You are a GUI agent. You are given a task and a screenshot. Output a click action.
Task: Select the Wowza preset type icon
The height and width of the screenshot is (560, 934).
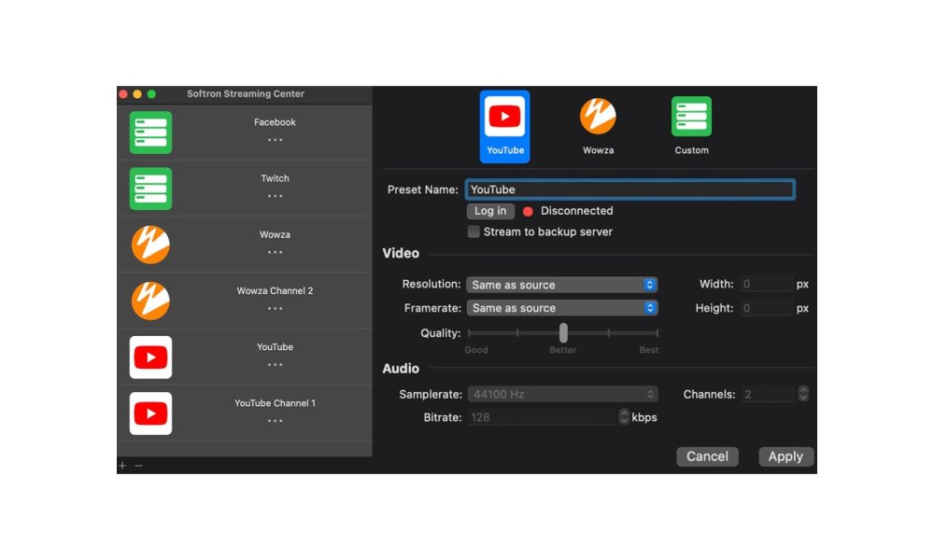coord(597,116)
